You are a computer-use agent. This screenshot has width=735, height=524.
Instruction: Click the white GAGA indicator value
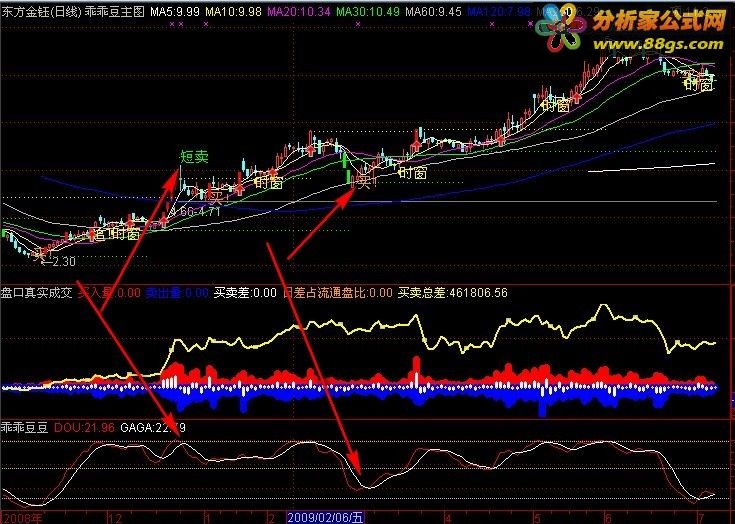tap(153, 427)
